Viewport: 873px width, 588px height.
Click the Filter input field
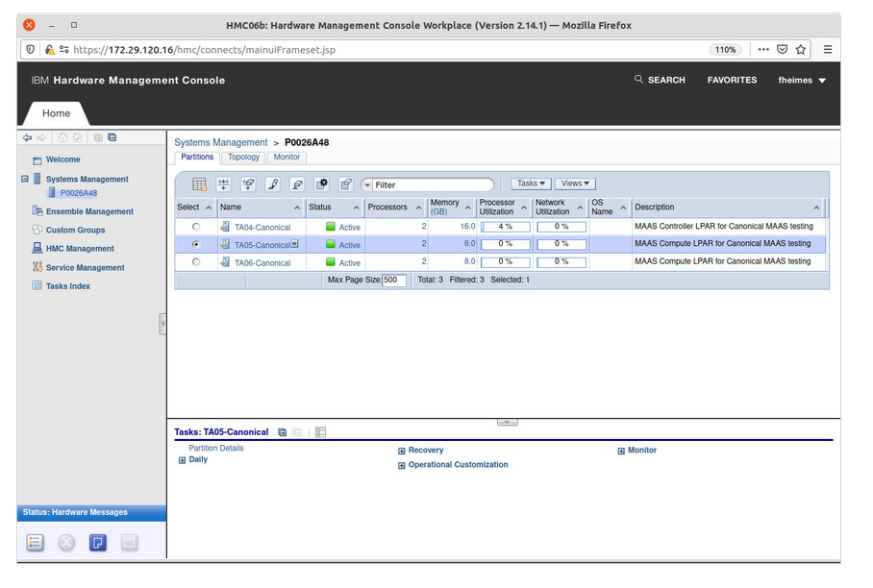(x=433, y=184)
